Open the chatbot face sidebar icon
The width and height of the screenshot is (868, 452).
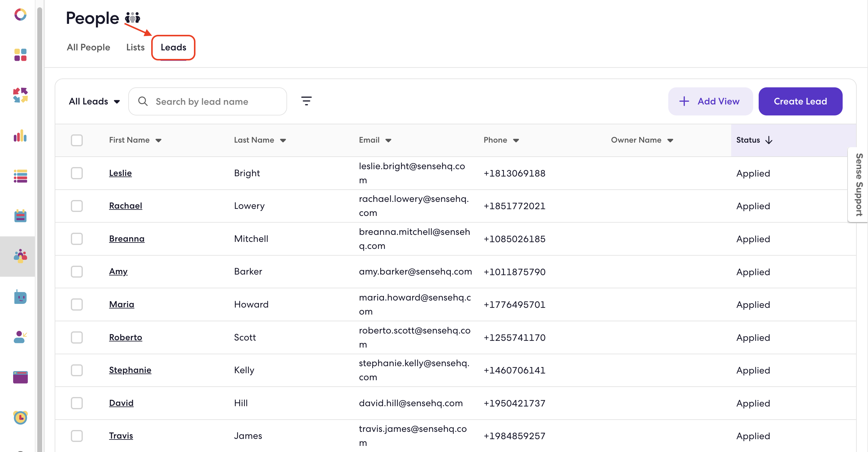point(20,297)
